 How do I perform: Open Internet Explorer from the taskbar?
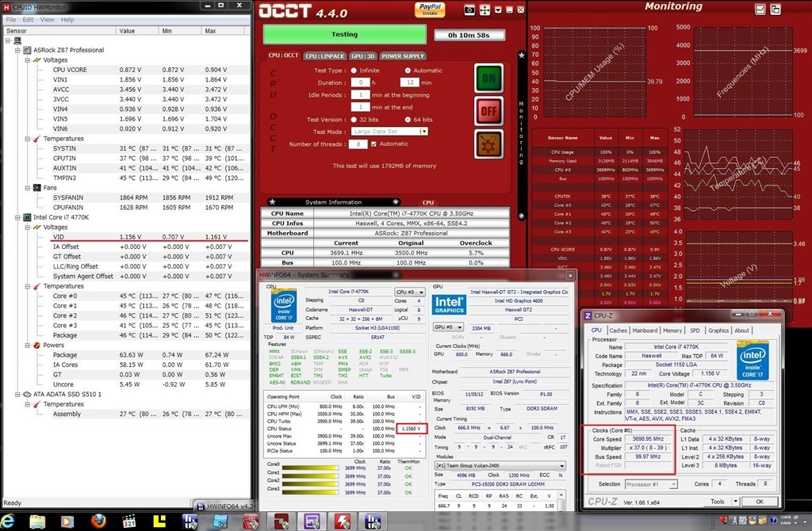tap(9, 521)
